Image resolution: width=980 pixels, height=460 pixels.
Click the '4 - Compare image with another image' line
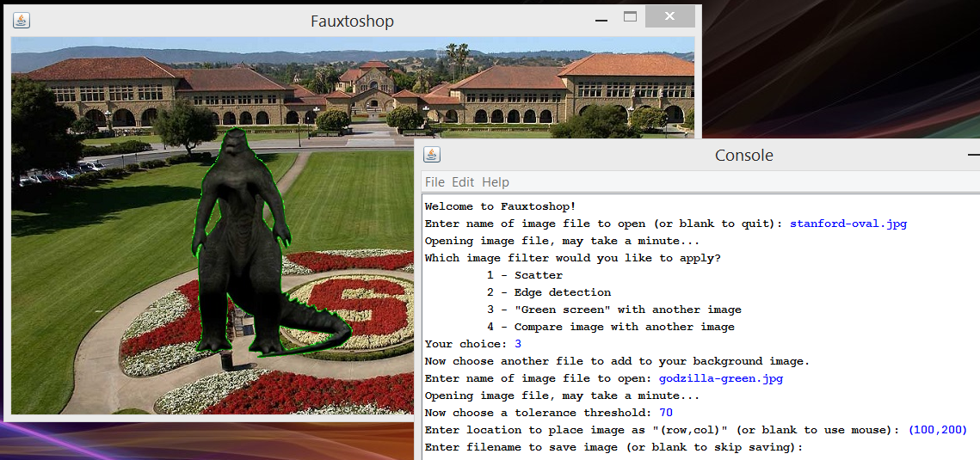(x=610, y=327)
